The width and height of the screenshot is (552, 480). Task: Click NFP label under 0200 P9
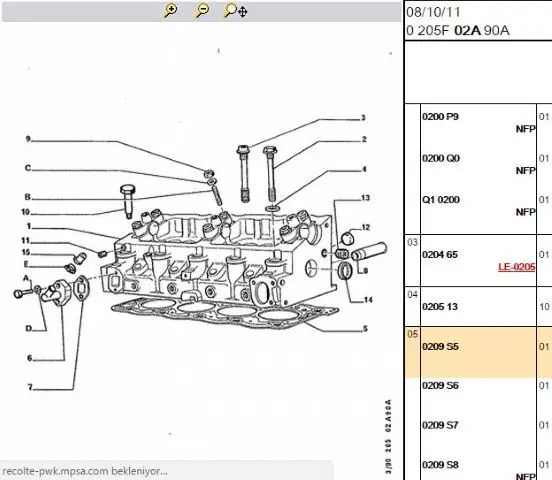pyautogui.click(x=526, y=129)
